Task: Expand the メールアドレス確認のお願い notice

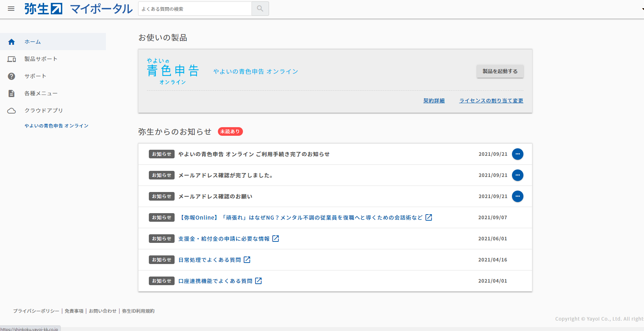Action: 517,196
